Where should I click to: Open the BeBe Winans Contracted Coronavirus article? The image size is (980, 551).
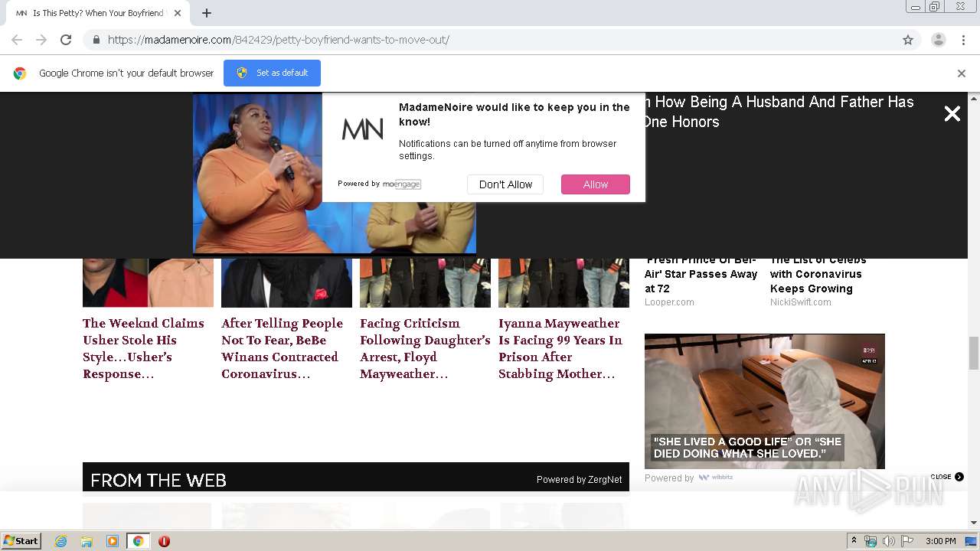click(282, 348)
